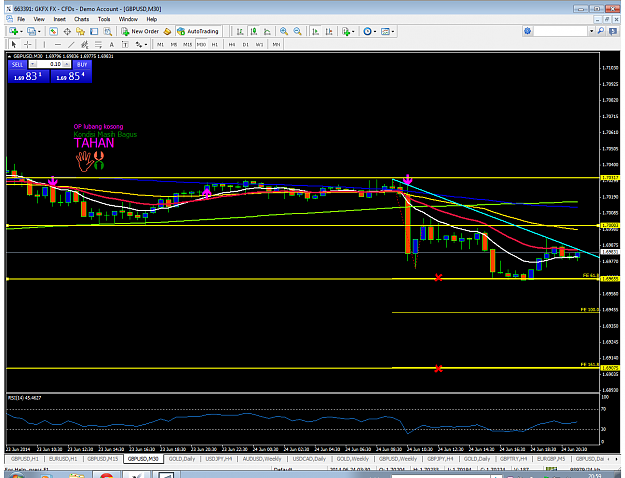Open the MetaEditor yellow book icon

tap(167, 31)
